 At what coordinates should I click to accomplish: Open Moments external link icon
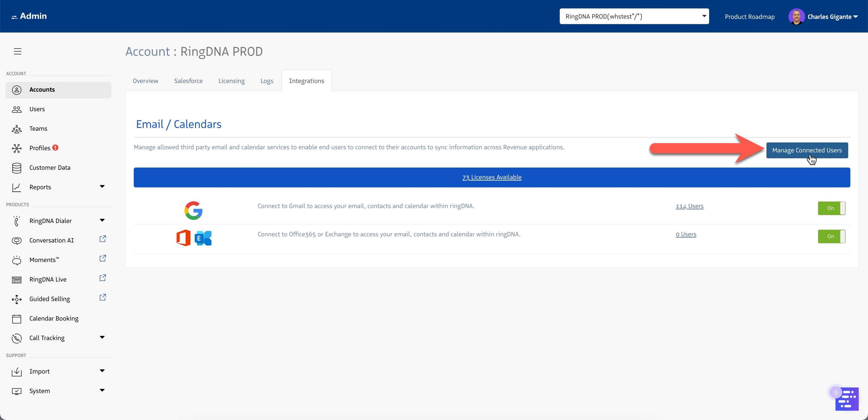tap(103, 258)
